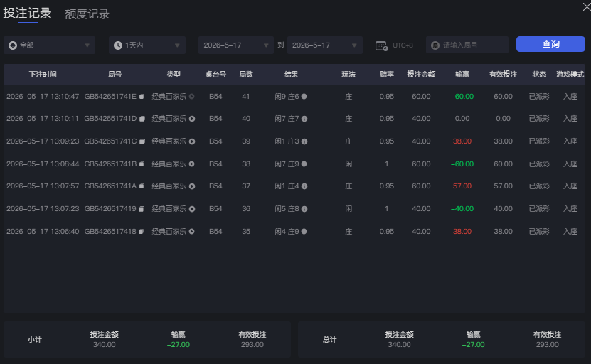The image size is (591, 364).
Task: Copy round number GB5426517419
Action: [142, 209]
